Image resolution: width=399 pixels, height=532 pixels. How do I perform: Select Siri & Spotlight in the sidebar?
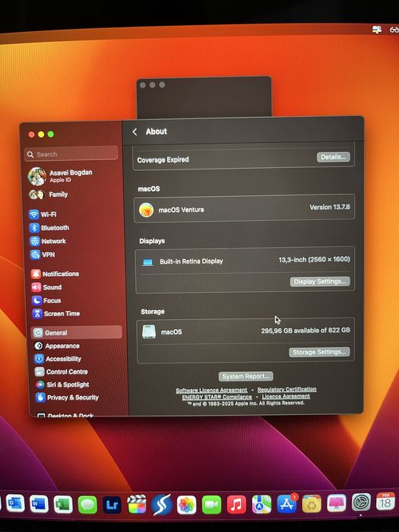pos(62,385)
